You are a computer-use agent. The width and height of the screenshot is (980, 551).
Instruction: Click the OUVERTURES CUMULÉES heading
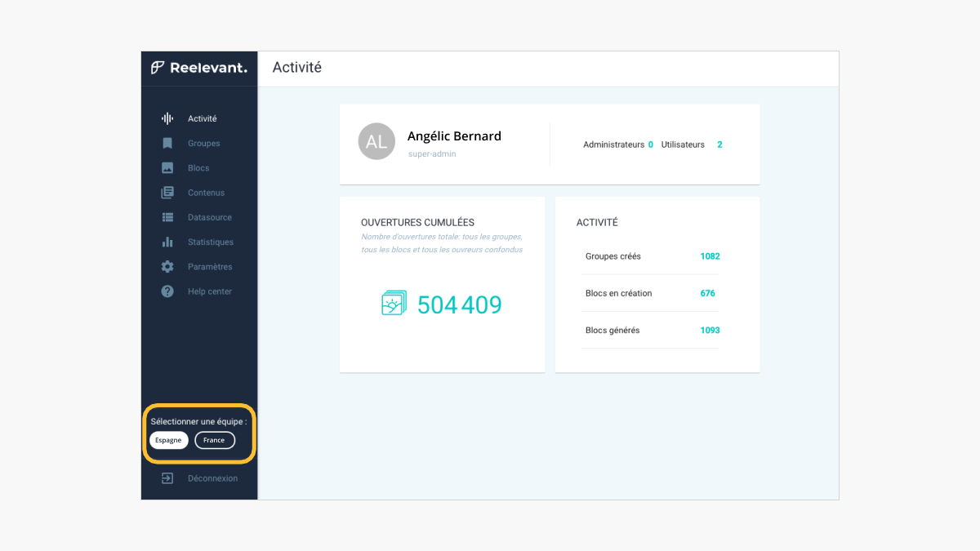(x=417, y=222)
